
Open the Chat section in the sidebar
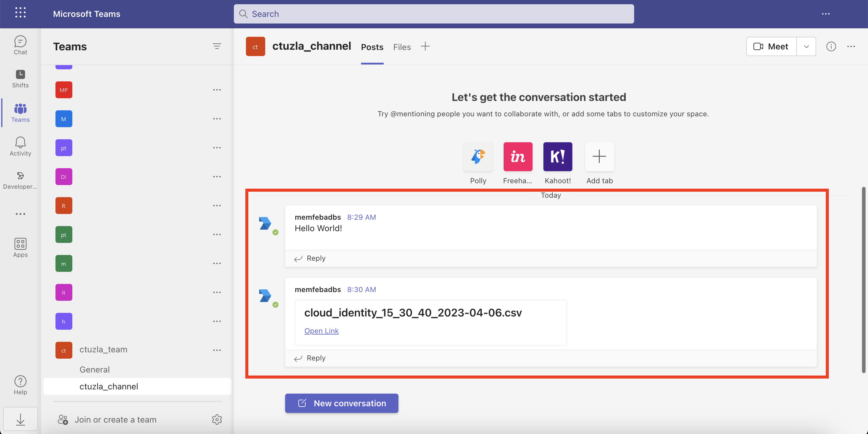click(x=20, y=45)
